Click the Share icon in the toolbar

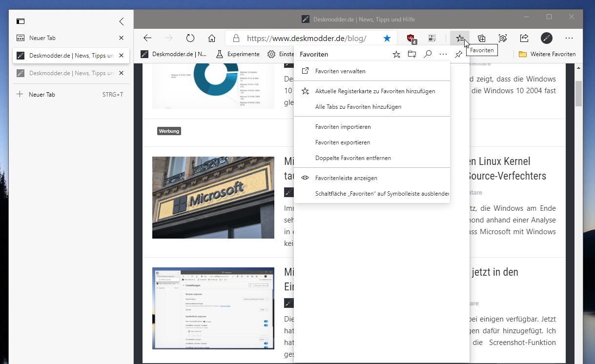[524, 38]
